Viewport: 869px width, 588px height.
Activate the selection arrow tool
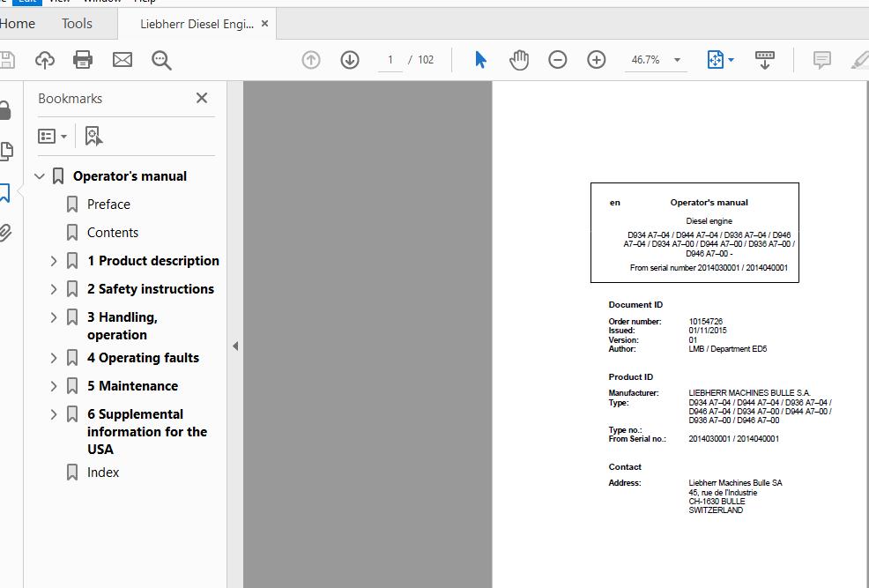480,60
